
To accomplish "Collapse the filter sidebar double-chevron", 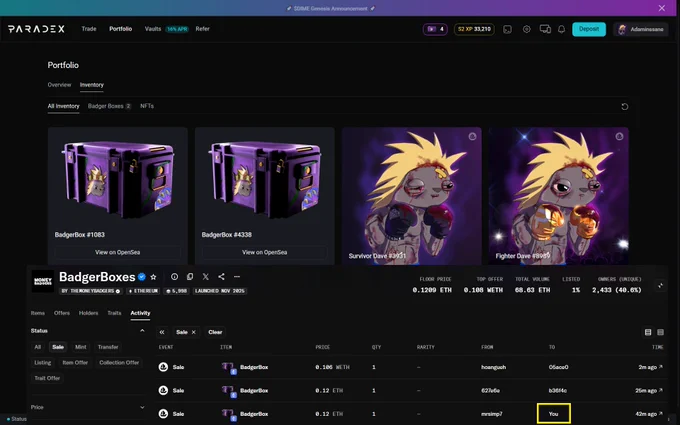I will click(x=162, y=332).
